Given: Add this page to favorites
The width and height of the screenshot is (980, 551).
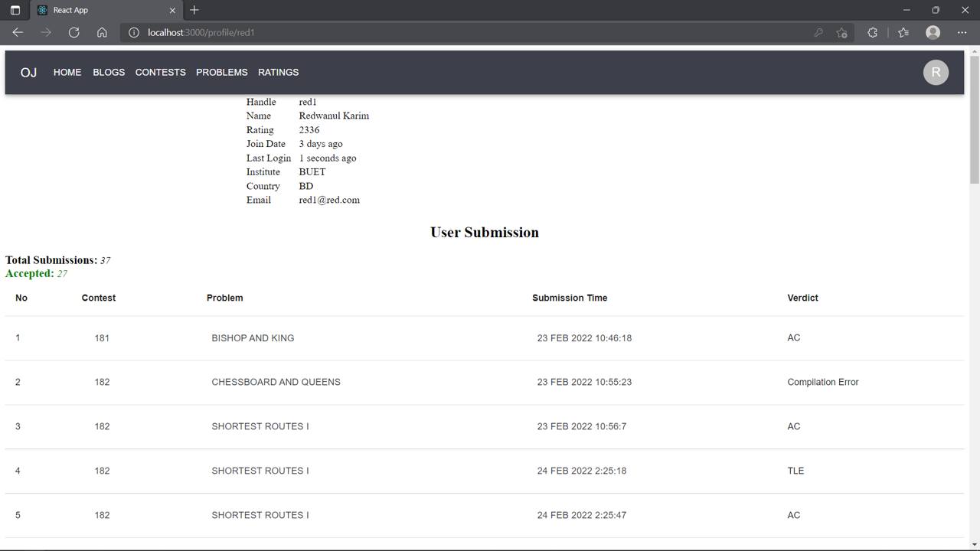Looking at the screenshot, I should click(841, 32).
